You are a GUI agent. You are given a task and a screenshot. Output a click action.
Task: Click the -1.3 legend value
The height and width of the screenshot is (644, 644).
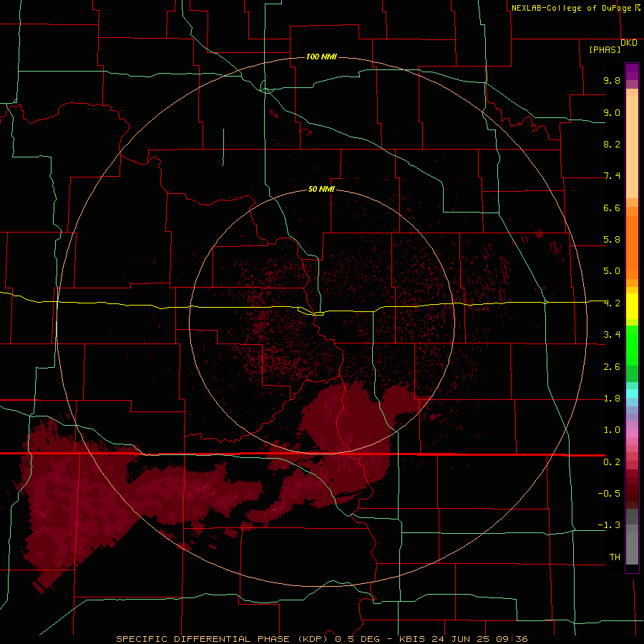[609, 525]
